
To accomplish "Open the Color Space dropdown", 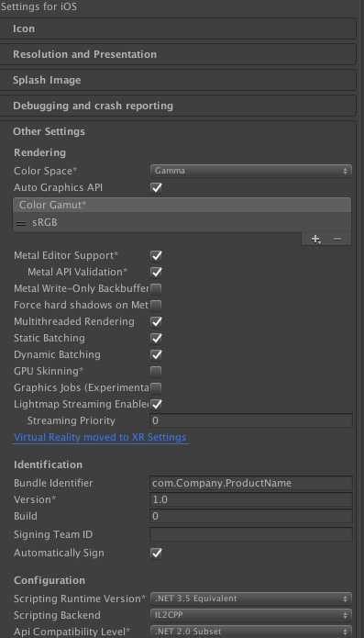I will [250, 171].
